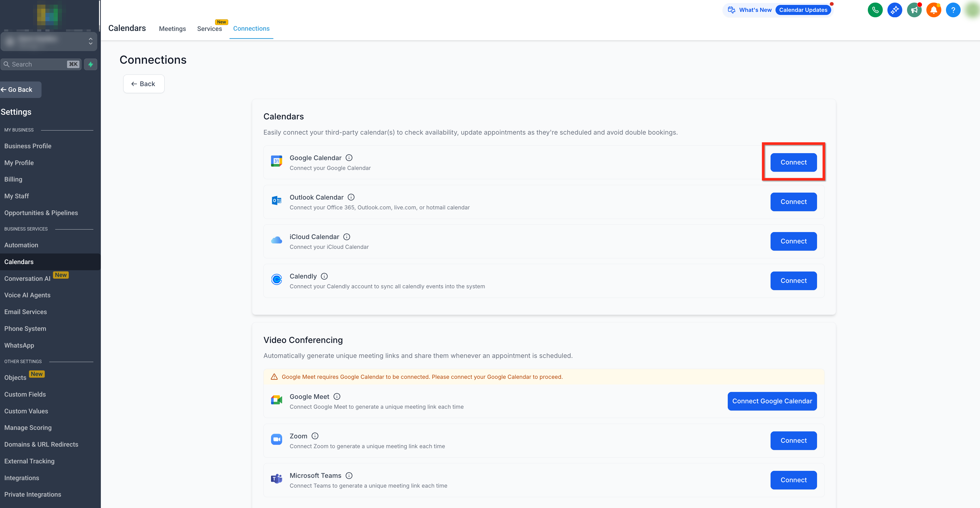
Task: Open the orange notifications bell
Action: tap(934, 10)
